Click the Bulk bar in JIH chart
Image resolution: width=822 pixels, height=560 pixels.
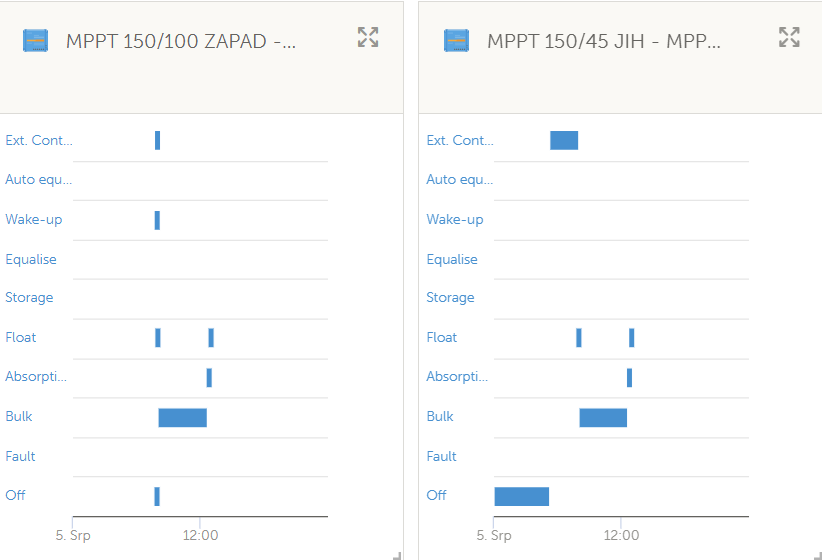pos(603,418)
